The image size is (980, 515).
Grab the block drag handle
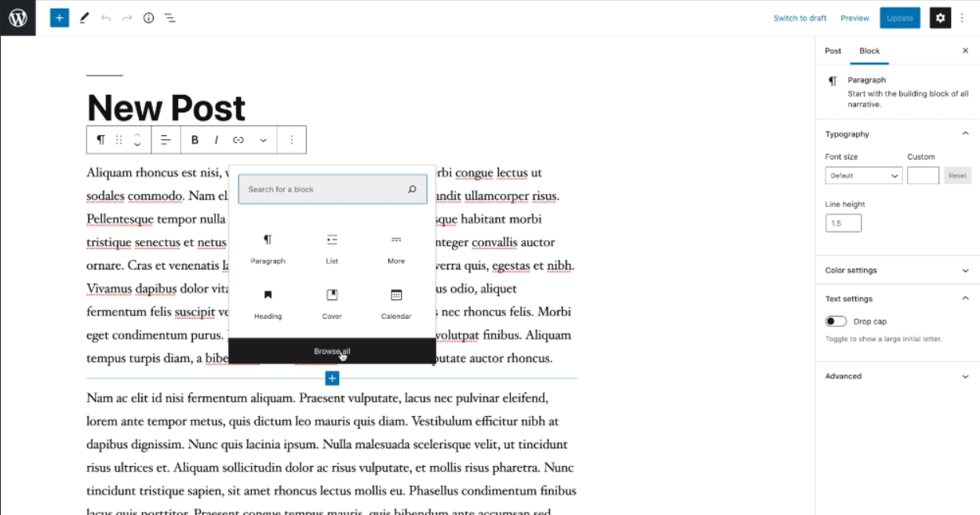(119, 140)
